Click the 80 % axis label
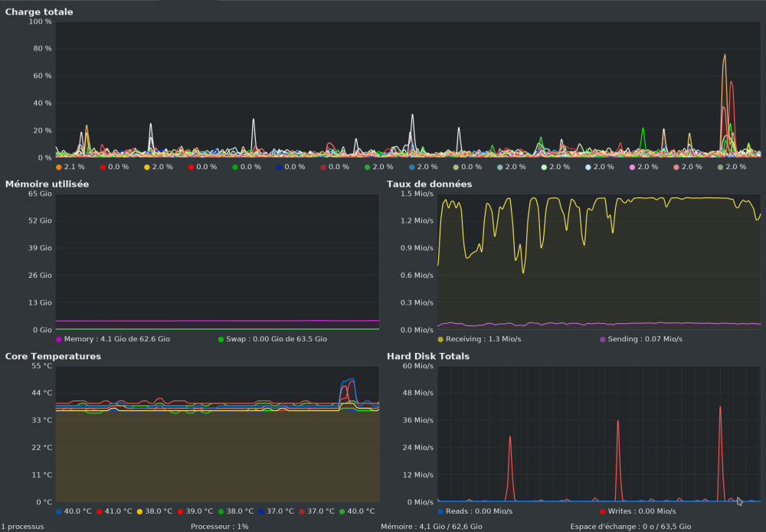Viewport: 766px width, 532px height. tap(42, 48)
